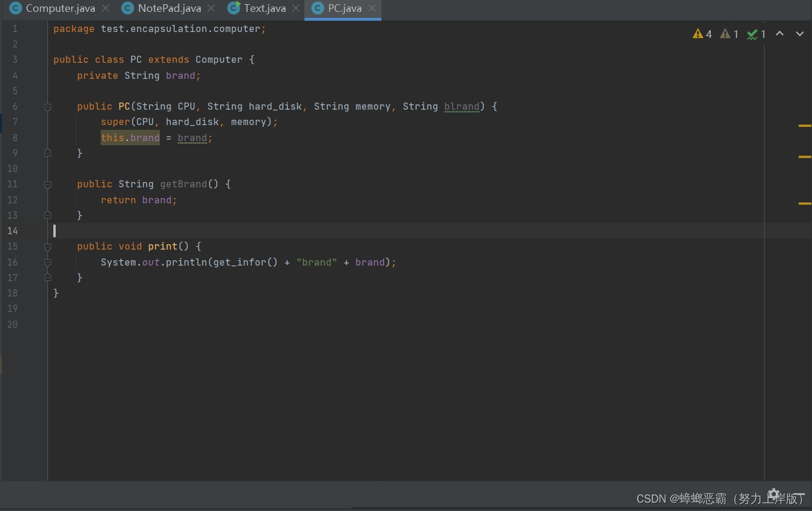This screenshot has width=812, height=511.
Task: Click the Computer superclass name on line 3
Action: [x=219, y=60]
